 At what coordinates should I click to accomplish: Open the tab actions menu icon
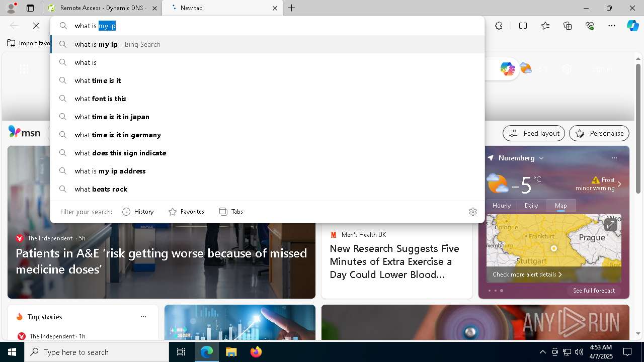[30, 8]
